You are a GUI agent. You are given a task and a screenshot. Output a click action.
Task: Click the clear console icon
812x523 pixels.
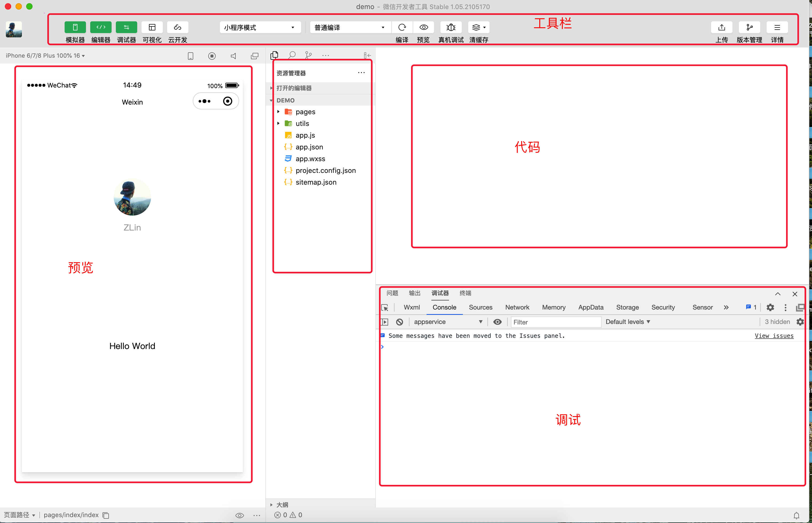coord(400,322)
